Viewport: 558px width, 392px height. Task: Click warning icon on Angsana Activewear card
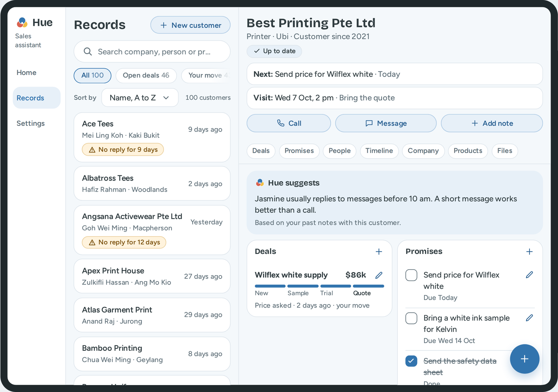click(92, 242)
